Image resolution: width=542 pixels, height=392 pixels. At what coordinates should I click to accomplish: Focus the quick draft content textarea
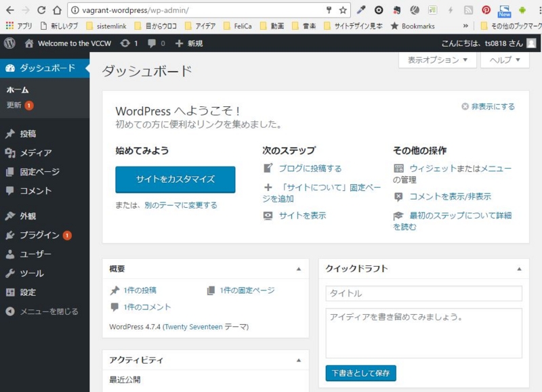coord(423,333)
